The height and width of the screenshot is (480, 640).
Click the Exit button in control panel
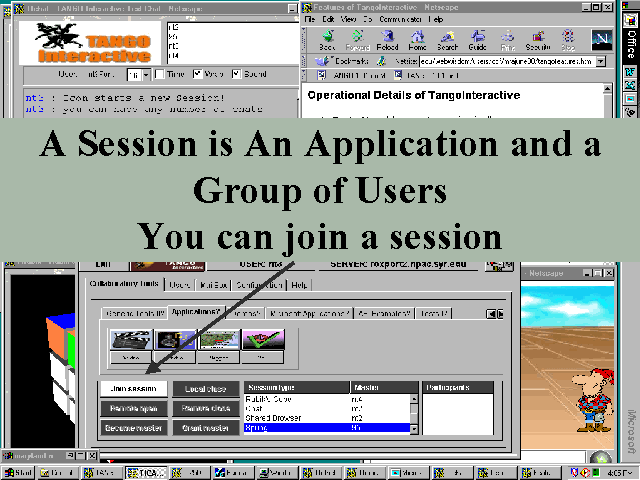pos(103,265)
